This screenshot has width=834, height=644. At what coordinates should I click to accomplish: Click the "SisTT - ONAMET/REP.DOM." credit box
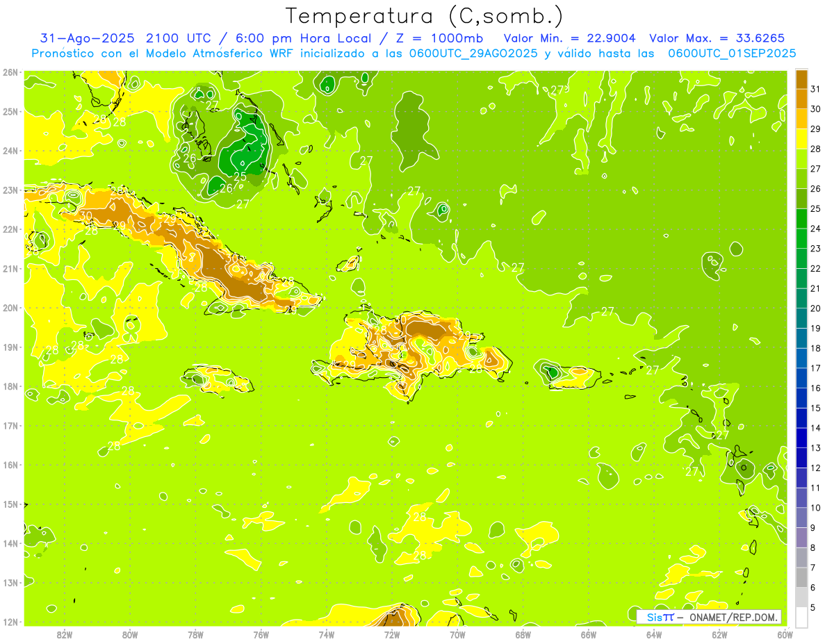[x=709, y=617]
